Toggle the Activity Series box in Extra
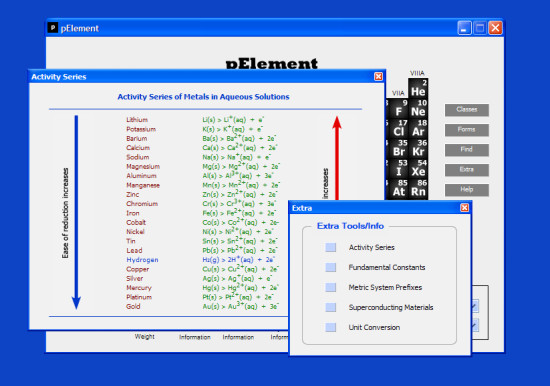Screen dimensions: 550x386 pyautogui.click(x=330, y=247)
